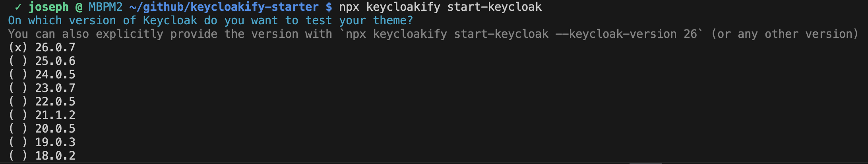Select the 26.0.7 radio button

[18, 48]
